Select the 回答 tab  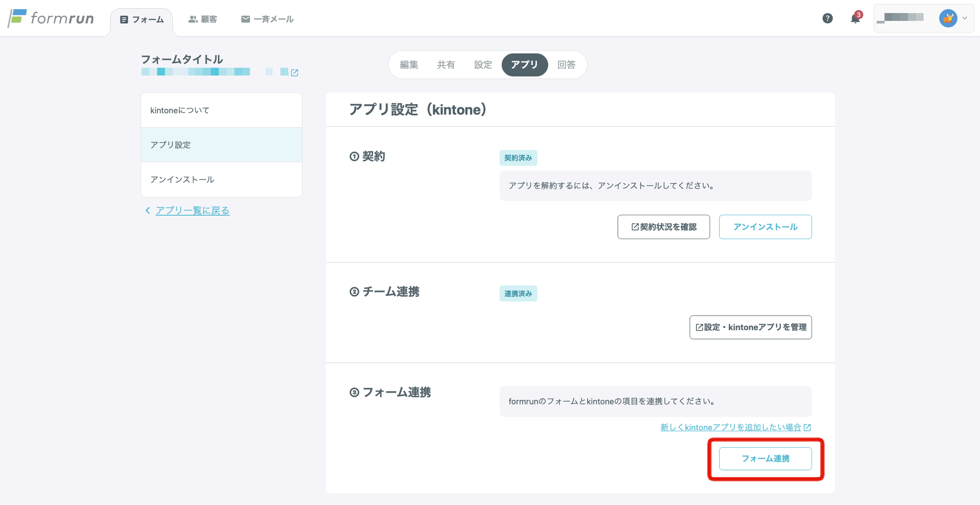click(x=567, y=65)
